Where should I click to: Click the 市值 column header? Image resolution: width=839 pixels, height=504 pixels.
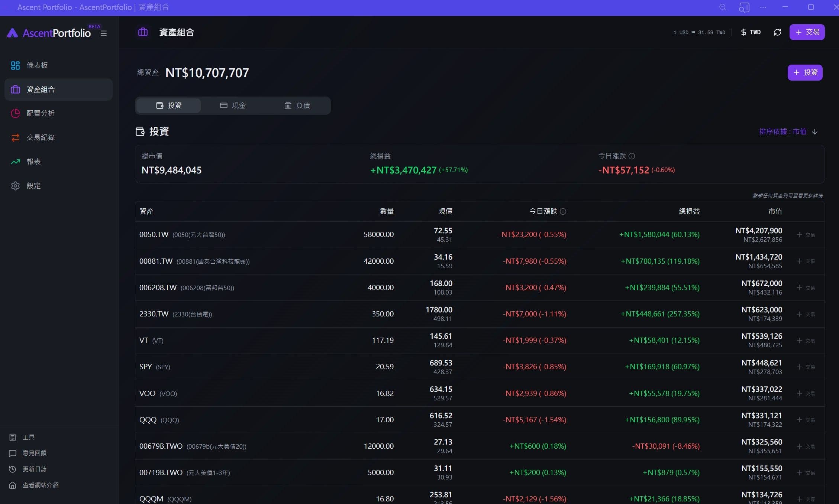click(775, 211)
